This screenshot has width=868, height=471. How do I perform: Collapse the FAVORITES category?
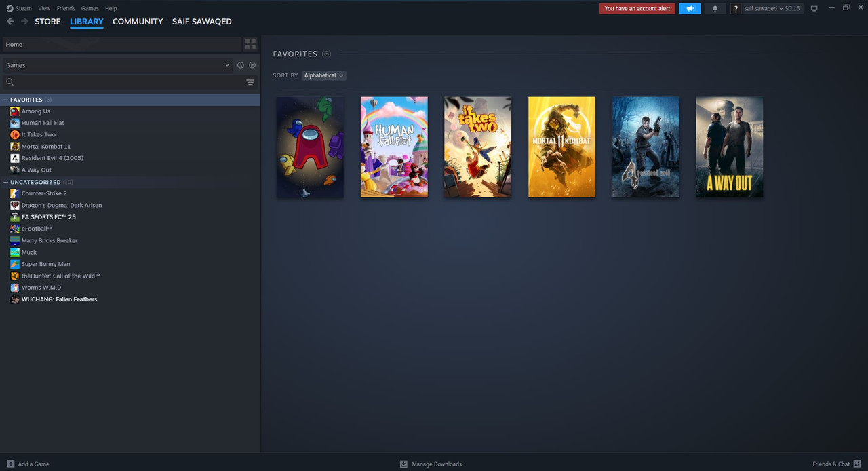coord(6,100)
